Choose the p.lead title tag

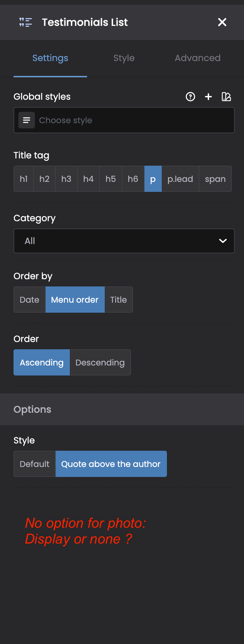pyautogui.click(x=180, y=179)
